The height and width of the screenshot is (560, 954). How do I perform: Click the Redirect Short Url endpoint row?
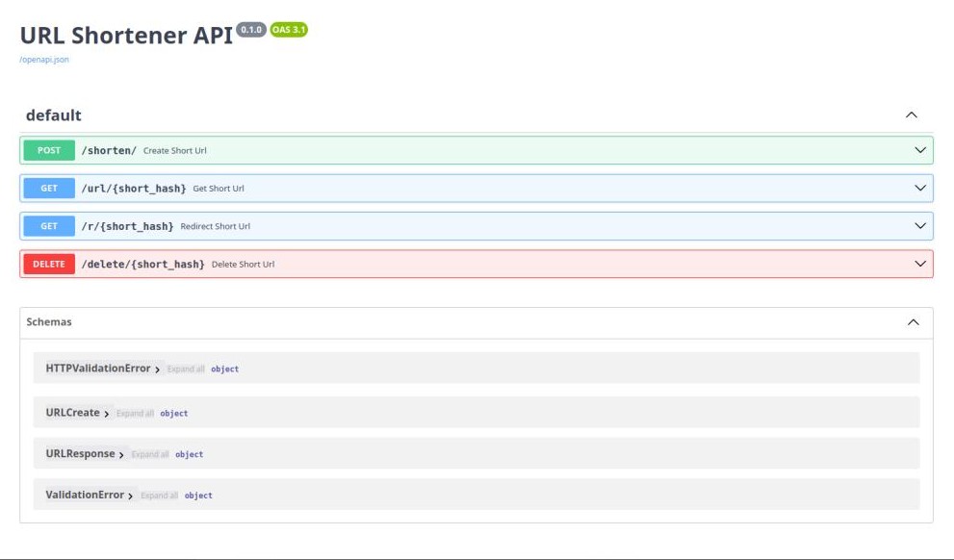pyautogui.click(x=481, y=226)
